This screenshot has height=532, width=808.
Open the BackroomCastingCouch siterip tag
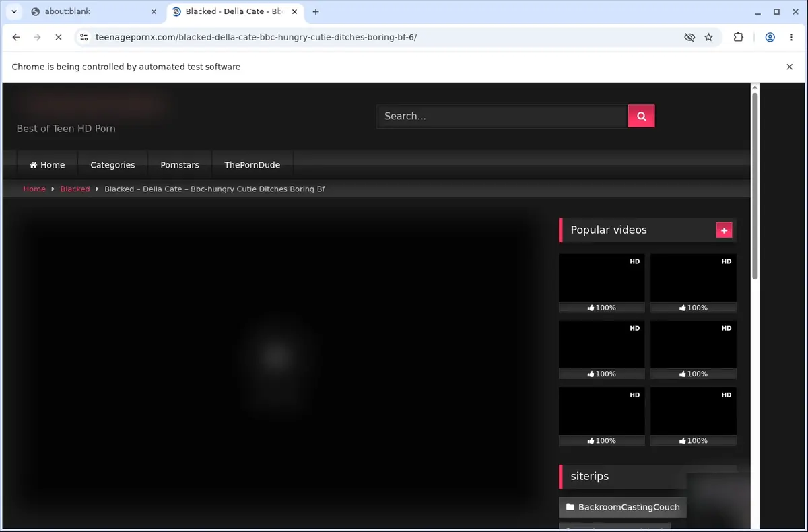tap(623, 507)
